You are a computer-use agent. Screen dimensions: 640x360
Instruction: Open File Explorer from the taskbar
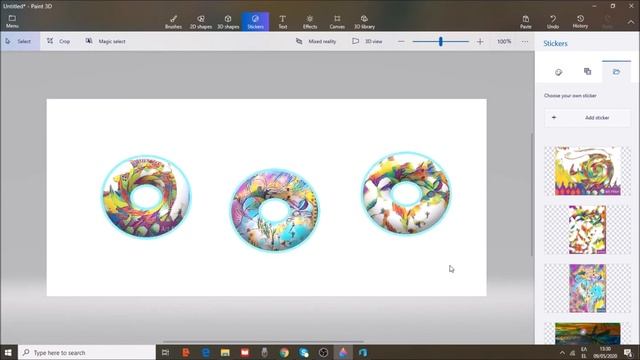[x=225, y=352]
